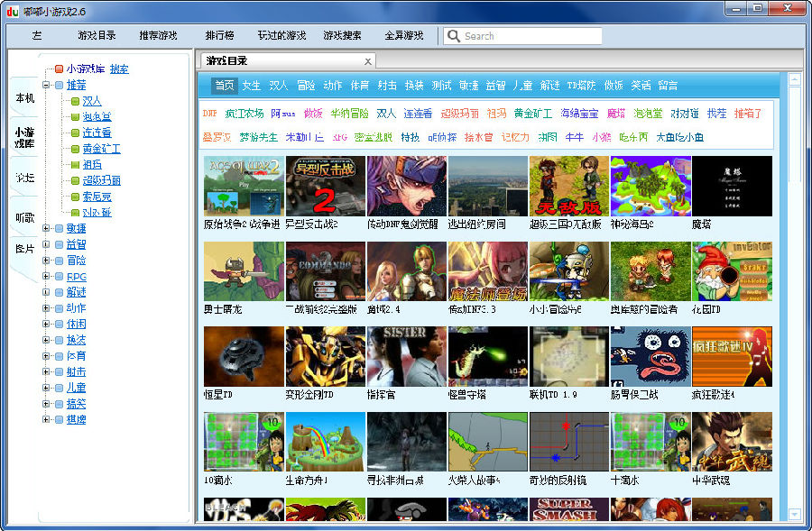
Task: Click green icon next to 连连看
Action: (75, 133)
